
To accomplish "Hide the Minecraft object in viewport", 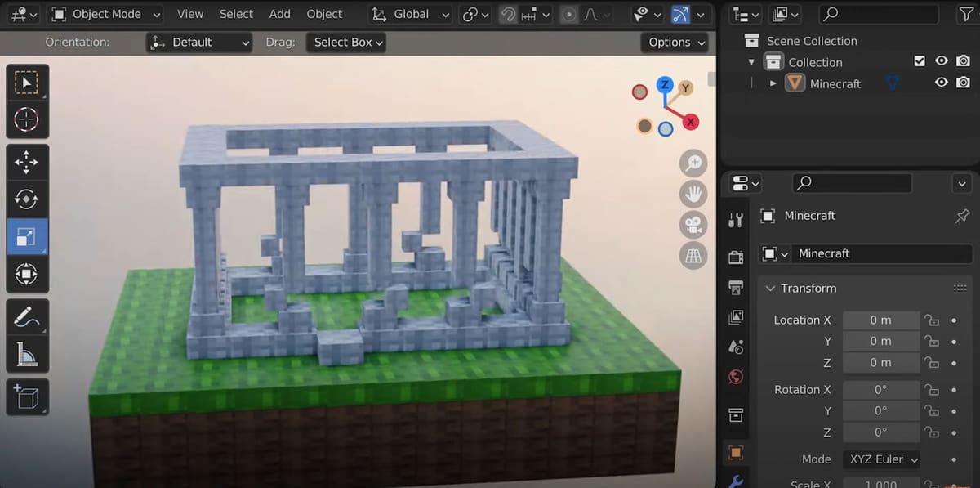I will click(942, 83).
